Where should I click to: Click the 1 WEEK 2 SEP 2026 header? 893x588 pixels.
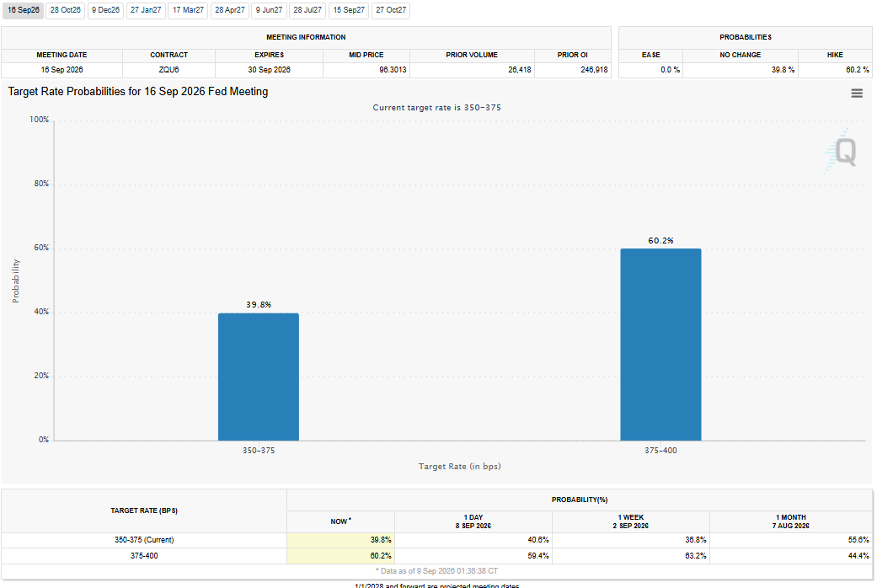[630, 521]
